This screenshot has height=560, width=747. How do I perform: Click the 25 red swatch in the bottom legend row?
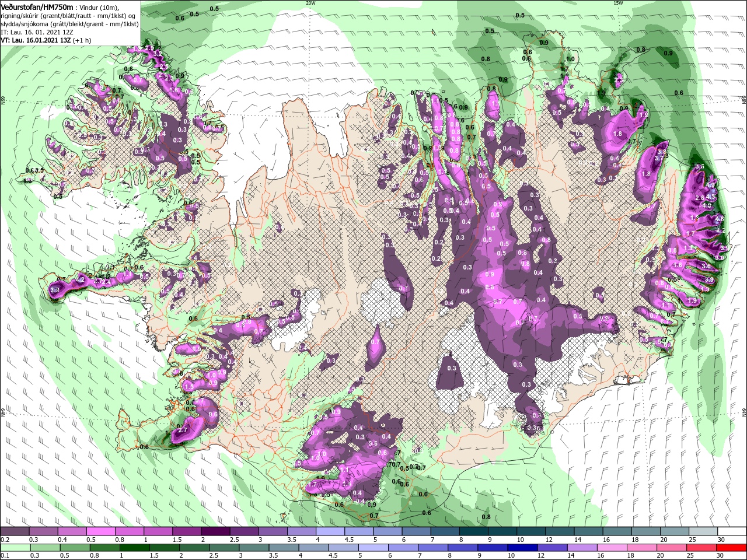(x=701, y=548)
